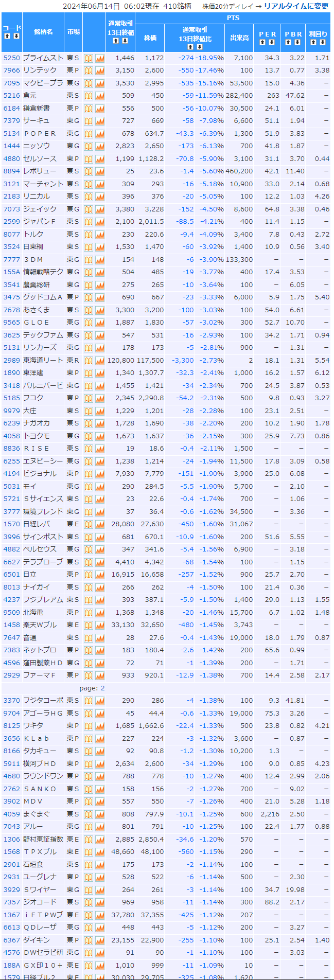Viewport: 334px width, 980px height.
Task: Click 2,216 PER value in まぐまぐ row
Action: click(270, 814)
